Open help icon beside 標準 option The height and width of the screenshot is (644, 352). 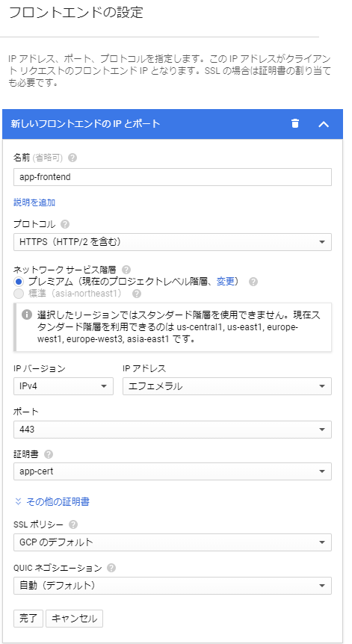coord(137,294)
